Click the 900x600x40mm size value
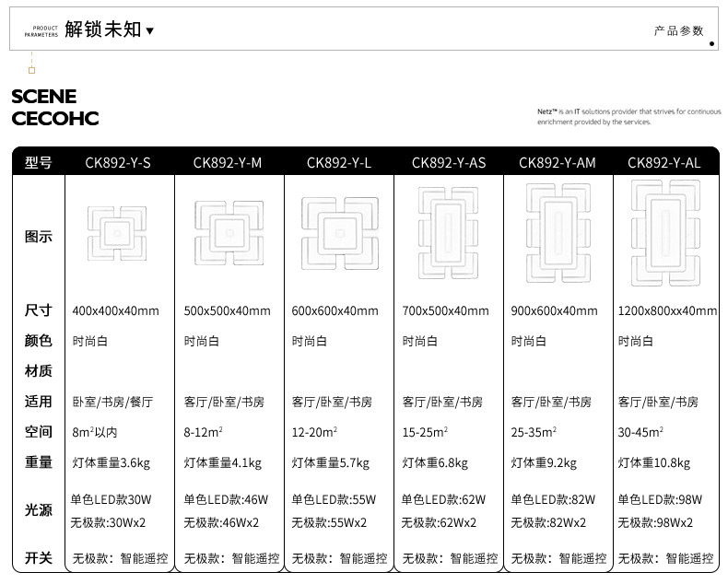This screenshot has width=728, height=584. pyautogui.click(x=555, y=310)
